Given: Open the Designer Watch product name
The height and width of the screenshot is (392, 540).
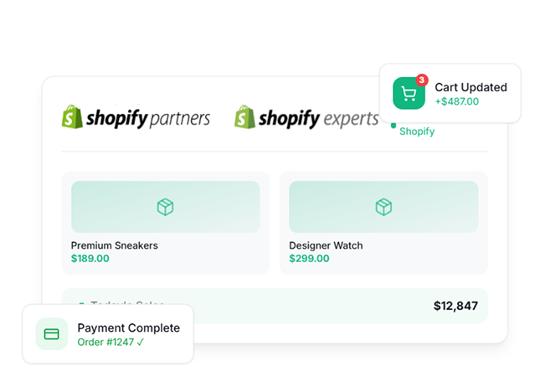Looking at the screenshot, I should (326, 245).
